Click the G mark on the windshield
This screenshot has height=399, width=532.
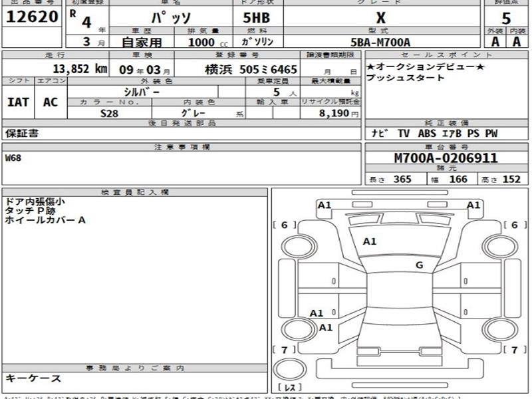point(420,265)
